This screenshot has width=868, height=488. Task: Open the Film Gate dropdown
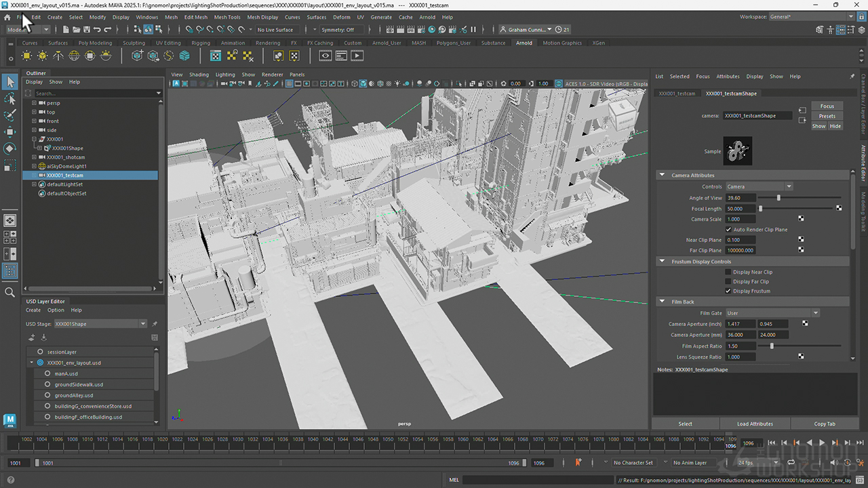pyautogui.click(x=772, y=313)
